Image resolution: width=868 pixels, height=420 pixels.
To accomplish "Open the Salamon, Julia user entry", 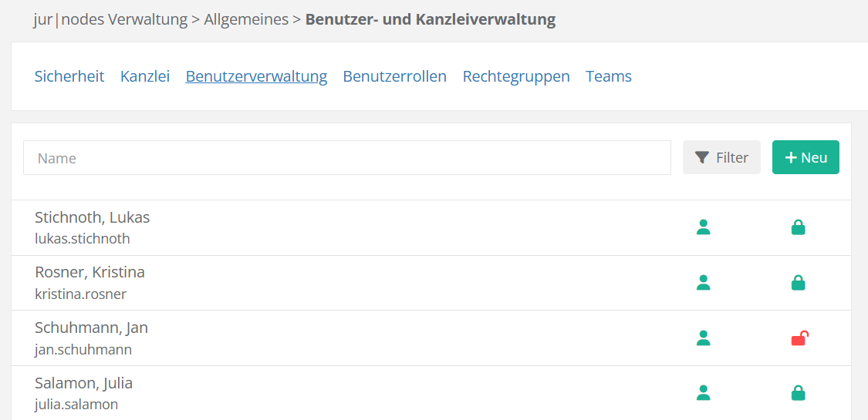I will click(x=84, y=384).
